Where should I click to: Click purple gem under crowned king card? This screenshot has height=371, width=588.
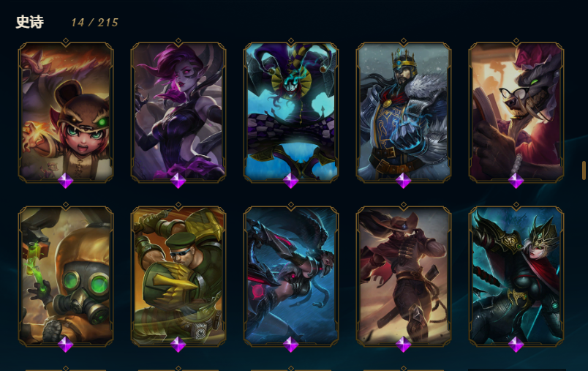[404, 181]
